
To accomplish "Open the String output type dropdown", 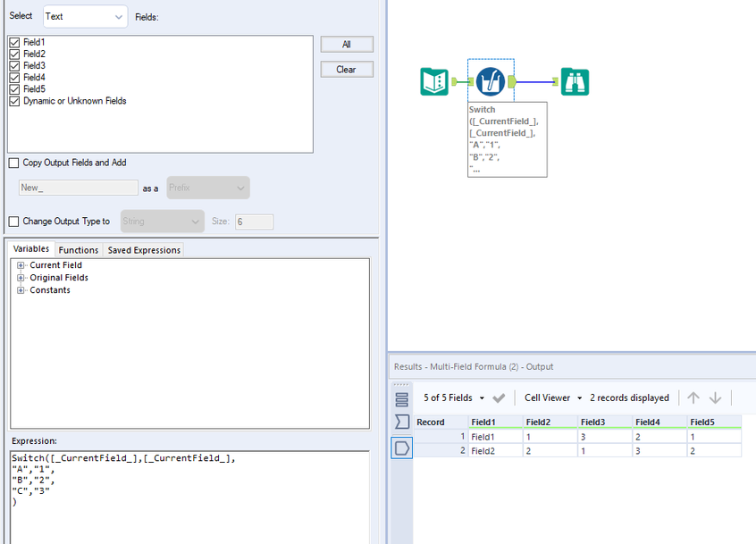I will pyautogui.click(x=163, y=222).
